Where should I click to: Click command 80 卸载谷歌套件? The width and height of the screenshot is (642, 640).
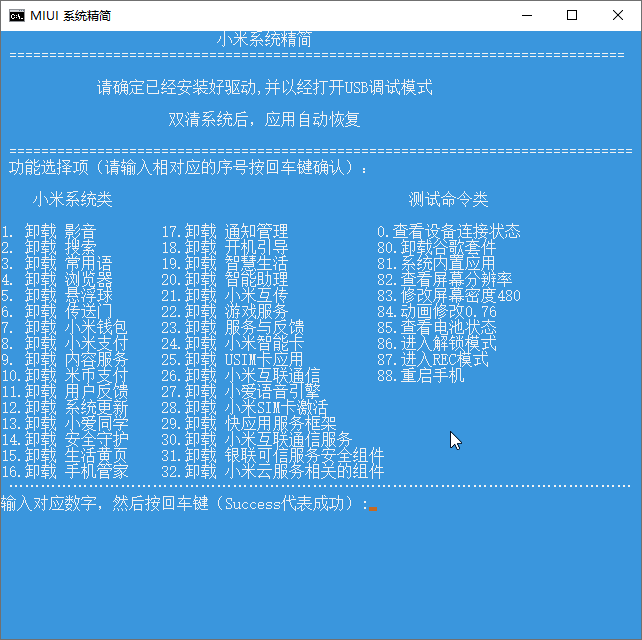pyautogui.click(x=437, y=248)
